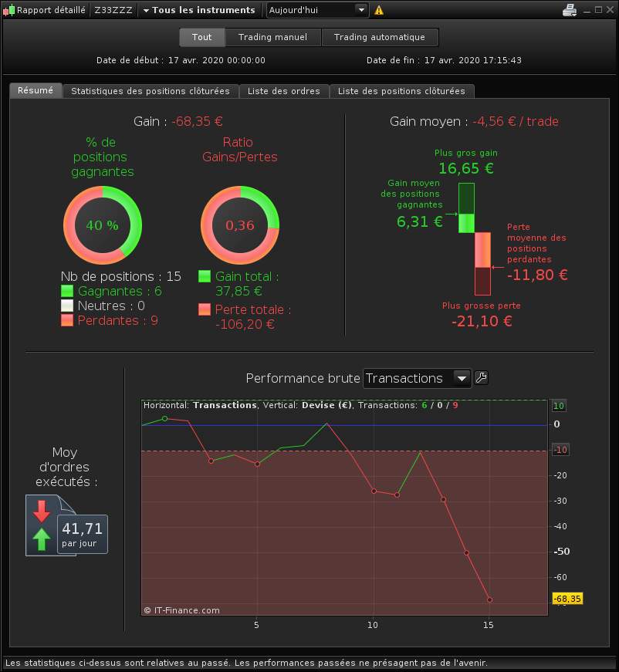Open the Aujourd'hui period dropdown
Screen dimensions: 619x672
tap(318, 10)
